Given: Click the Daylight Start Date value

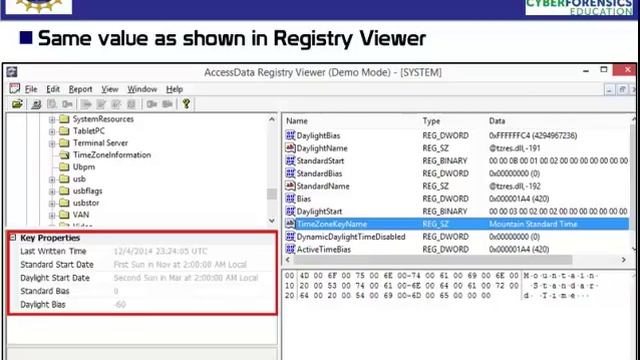Looking at the screenshot, I should (x=186, y=278).
